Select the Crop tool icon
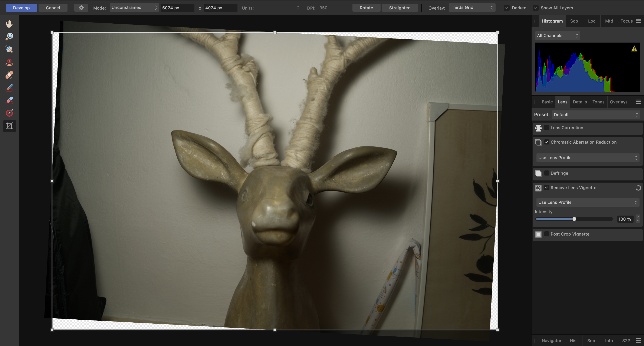This screenshot has width=644, height=346. (x=9, y=126)
